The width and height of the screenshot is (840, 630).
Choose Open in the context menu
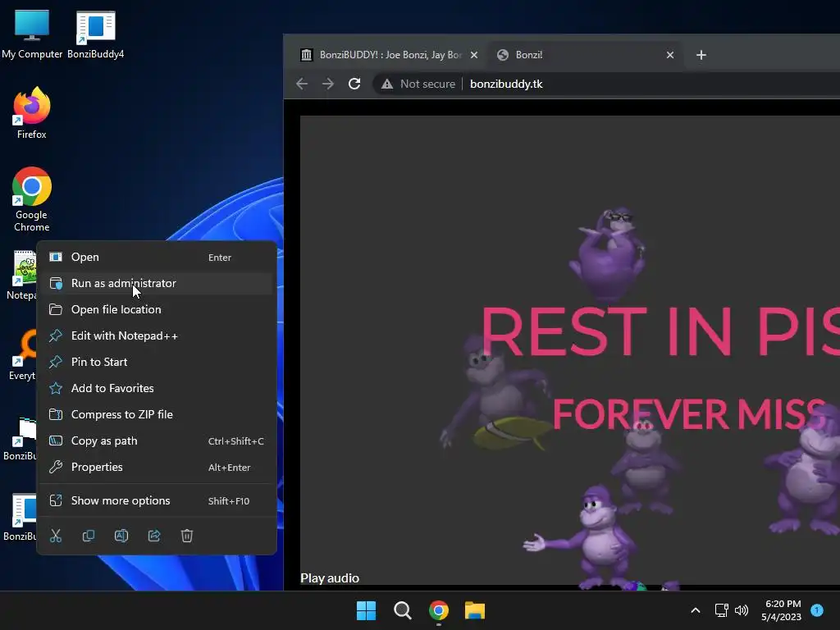157,257
